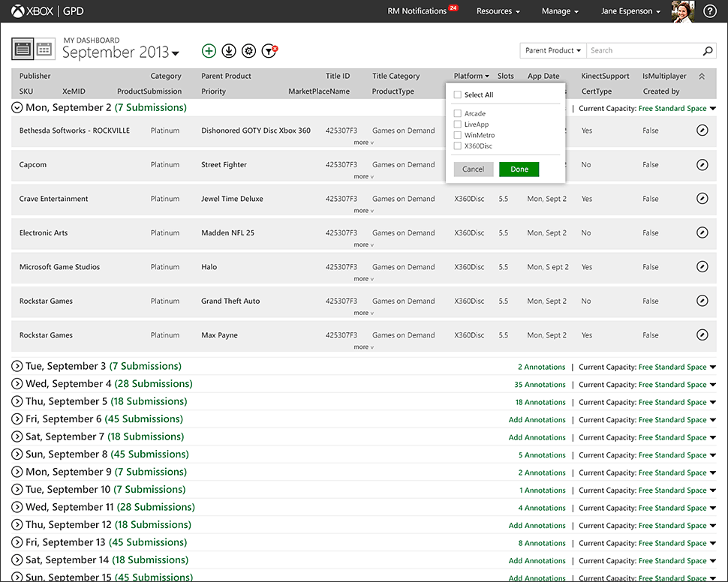Clear filters with the filter icon

click(269, 50)
